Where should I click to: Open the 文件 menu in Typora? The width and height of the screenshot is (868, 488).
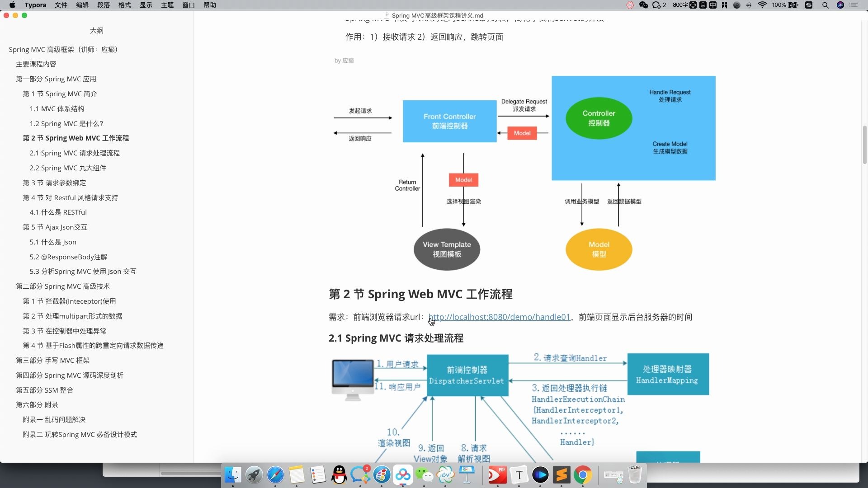(60, 5)
